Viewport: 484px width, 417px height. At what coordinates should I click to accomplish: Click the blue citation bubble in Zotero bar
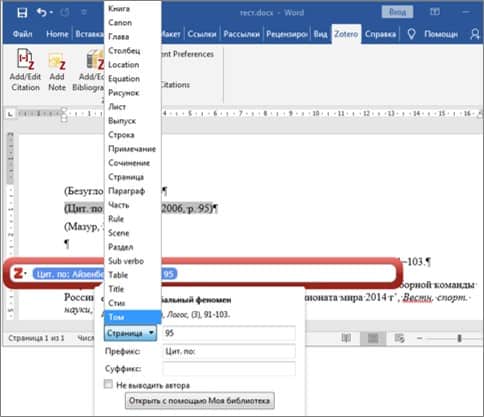point(105,274)
